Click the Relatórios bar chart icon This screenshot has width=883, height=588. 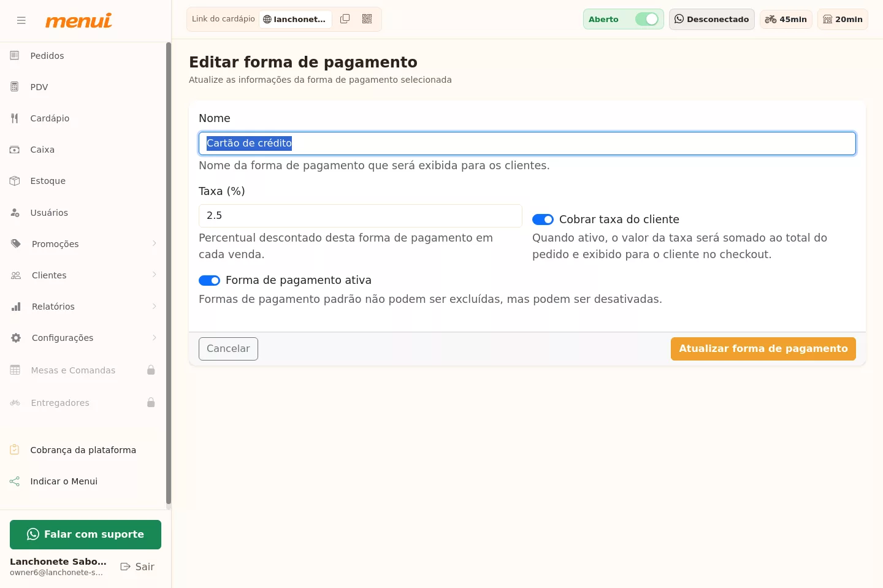tap(16, 307)
